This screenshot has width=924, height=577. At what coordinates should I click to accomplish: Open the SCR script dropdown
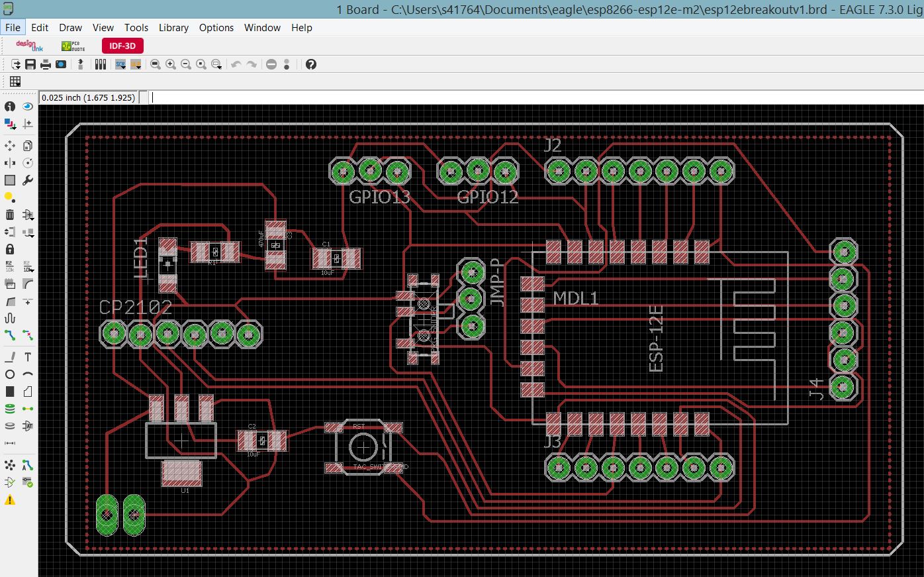pyautogui.click(x=121, y=64)
